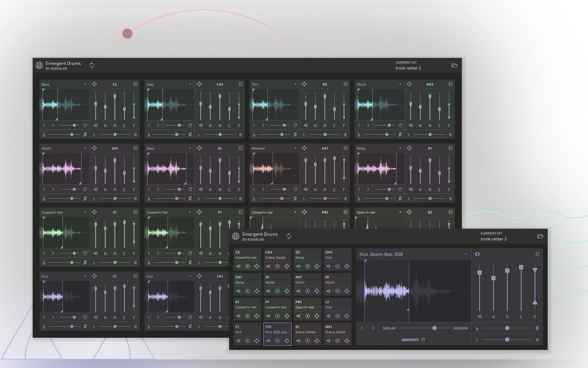
Task: Expand the Tom sound type dropdown
Action: [x=295, y=84]
